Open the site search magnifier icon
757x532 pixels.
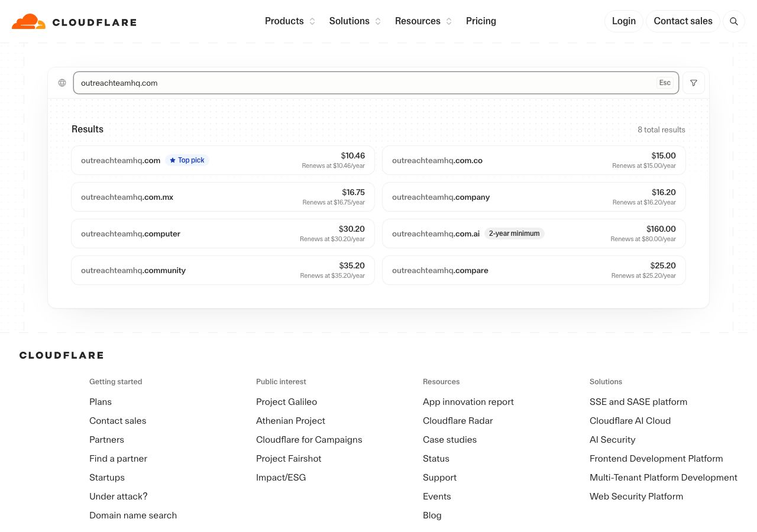point(734,21)
